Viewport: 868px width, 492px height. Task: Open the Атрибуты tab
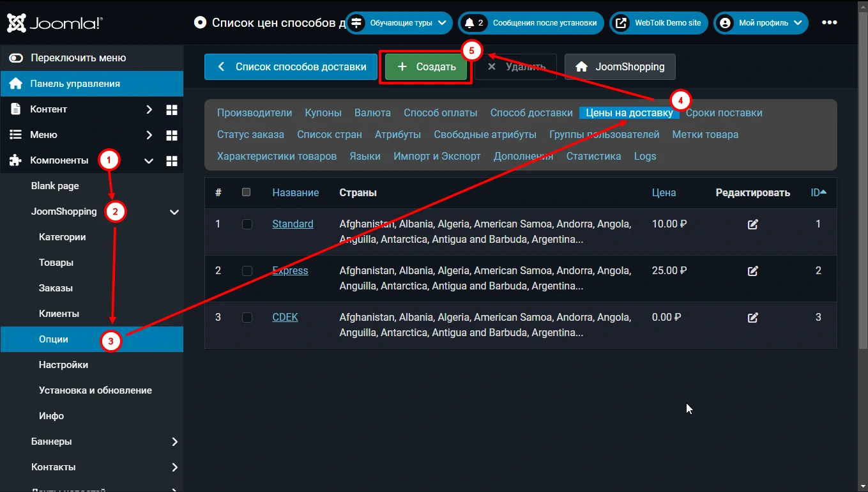398,135
